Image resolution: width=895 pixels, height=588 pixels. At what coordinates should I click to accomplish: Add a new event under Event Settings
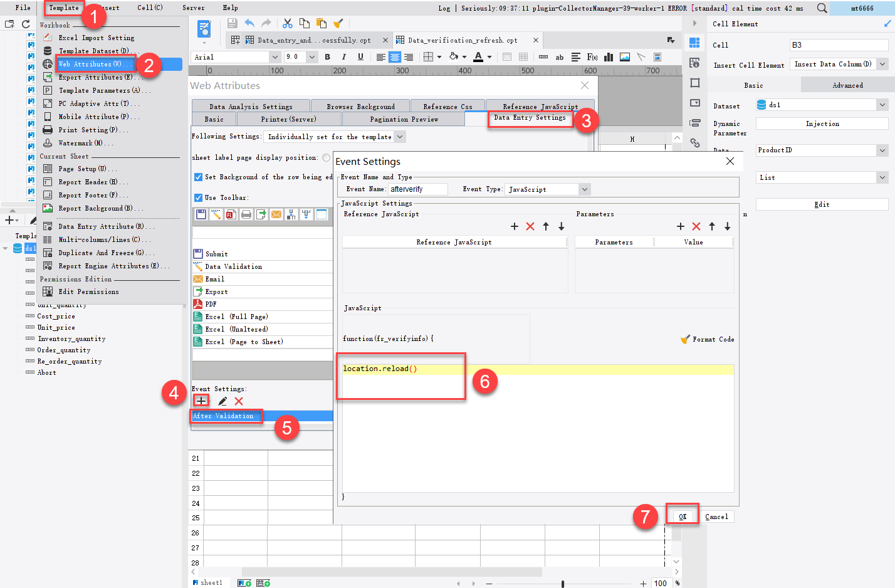click(201, 401)
